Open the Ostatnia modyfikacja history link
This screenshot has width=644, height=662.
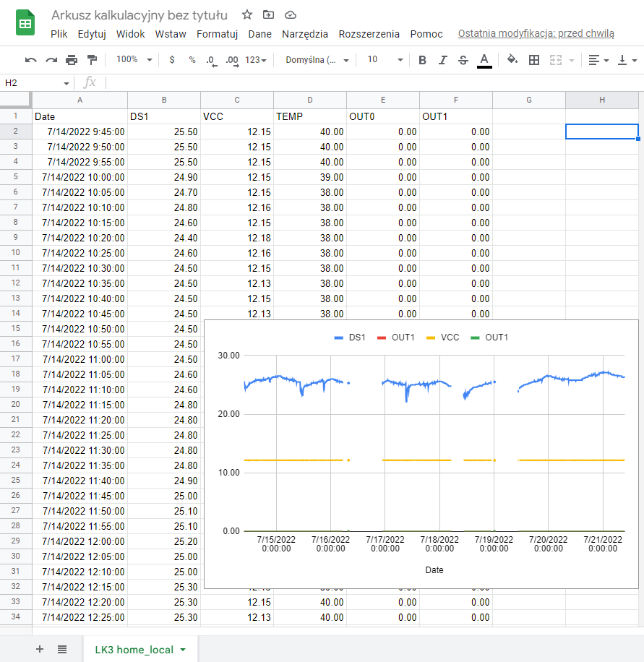tap(536, 34)
